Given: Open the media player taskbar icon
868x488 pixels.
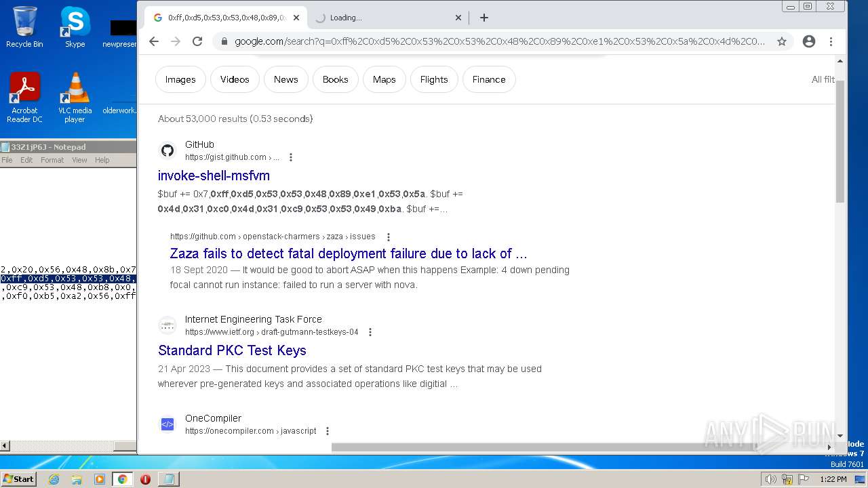Looking at the screenshot, I should [x=100, y=479].
